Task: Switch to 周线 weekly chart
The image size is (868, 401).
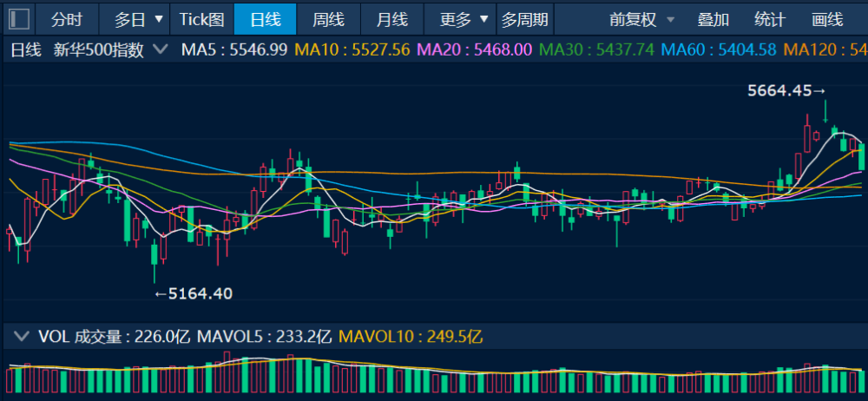Action: [x=328, y=18]
